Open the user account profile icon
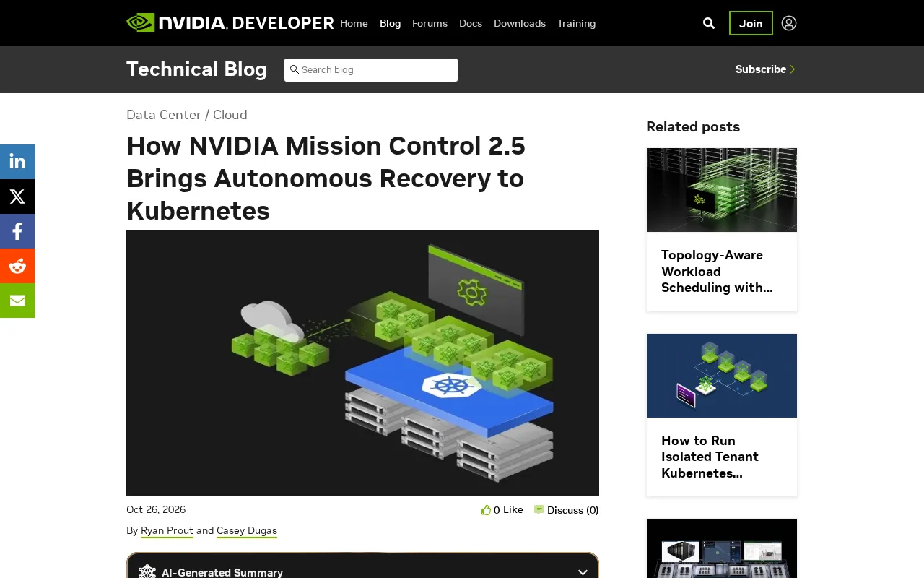This screenshot has height=578, width=924. pyautogui.click(x=789, y=23)
